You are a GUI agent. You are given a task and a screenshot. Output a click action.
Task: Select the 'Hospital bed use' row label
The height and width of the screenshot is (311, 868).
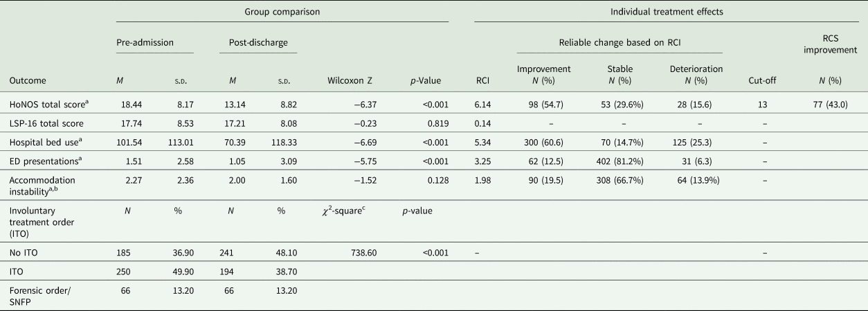click(x=42, y=142)
